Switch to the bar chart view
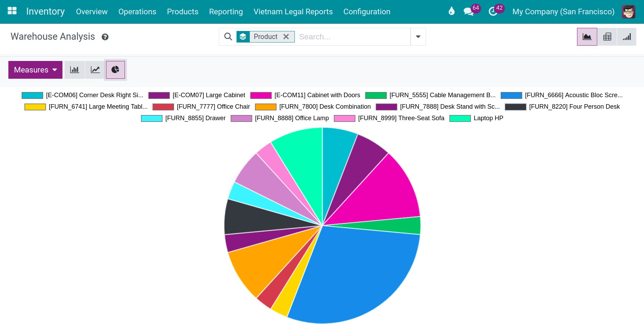The image size is (644, 324). tap(74, 70)
